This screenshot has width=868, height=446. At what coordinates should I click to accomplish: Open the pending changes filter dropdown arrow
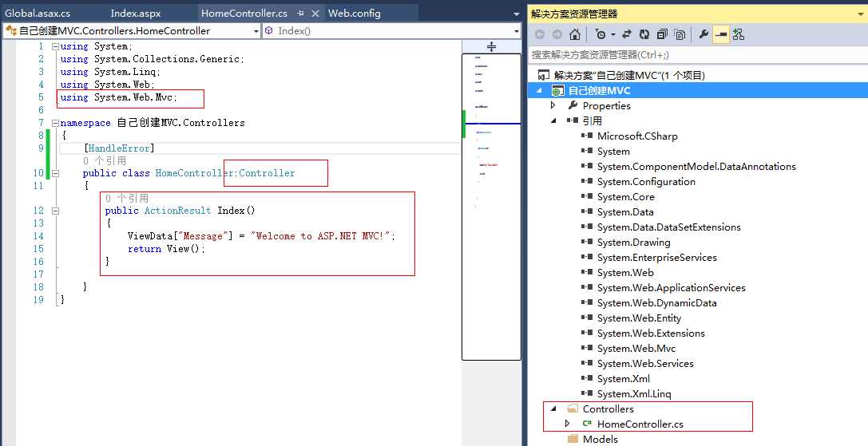613,34
